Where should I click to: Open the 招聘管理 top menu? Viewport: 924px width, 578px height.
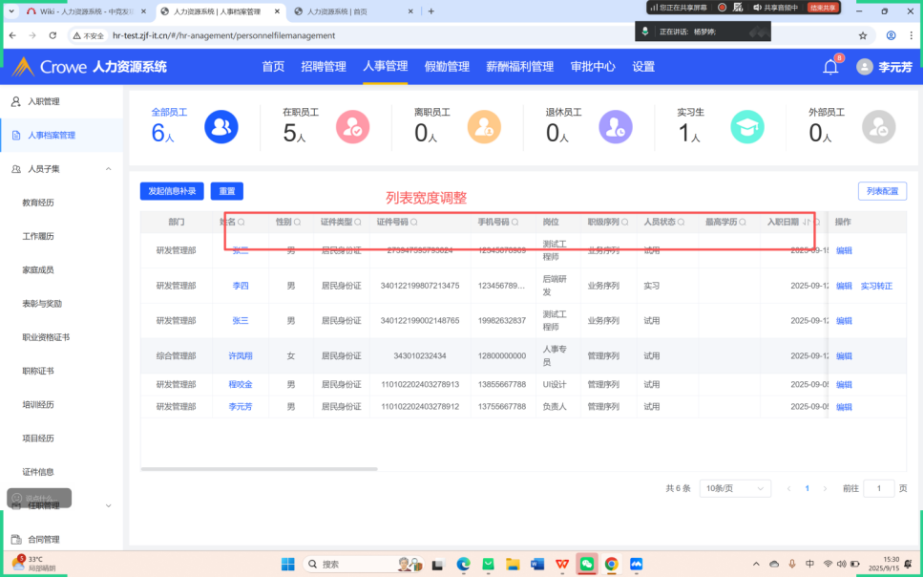(324, 67)
